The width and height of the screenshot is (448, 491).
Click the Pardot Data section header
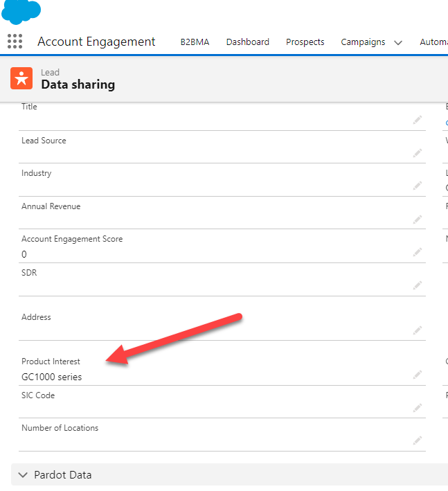coord(229,474)
